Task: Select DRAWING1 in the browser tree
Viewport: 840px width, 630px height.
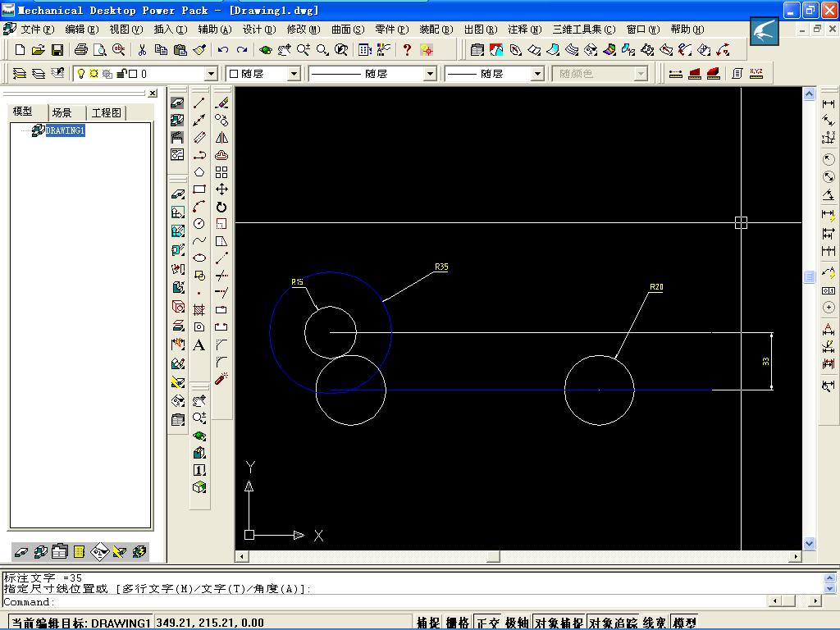Action: (65, 130)
